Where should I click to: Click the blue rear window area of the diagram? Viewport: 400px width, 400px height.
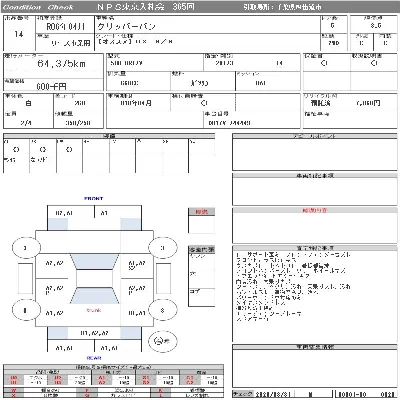tap(95, 296)
